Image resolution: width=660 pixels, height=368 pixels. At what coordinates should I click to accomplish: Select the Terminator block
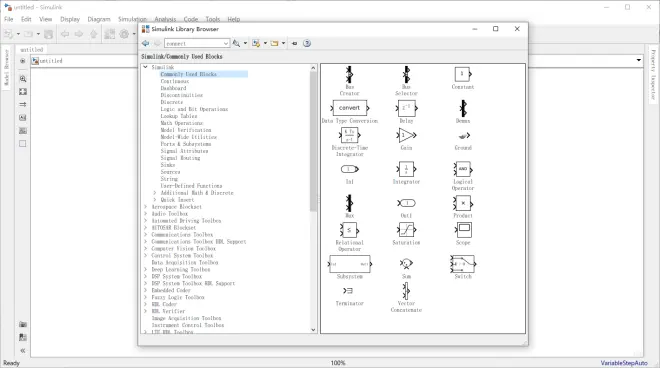[x=348, y=291]
